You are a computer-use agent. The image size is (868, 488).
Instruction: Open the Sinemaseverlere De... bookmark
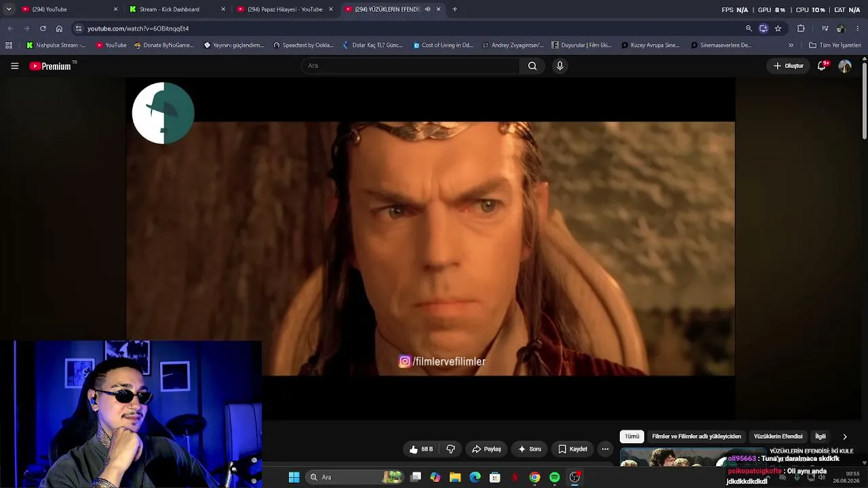click(721, 45)
